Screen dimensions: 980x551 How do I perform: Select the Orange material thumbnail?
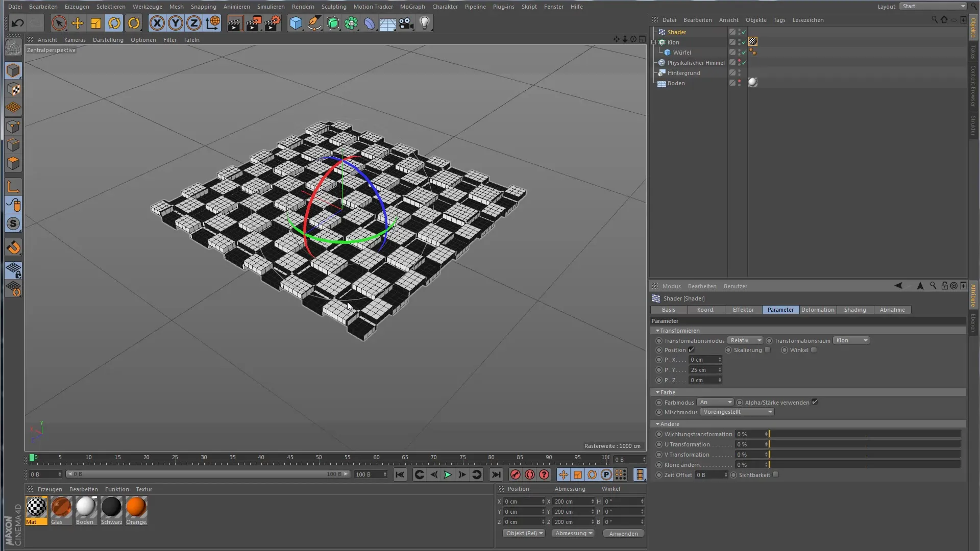136,510
